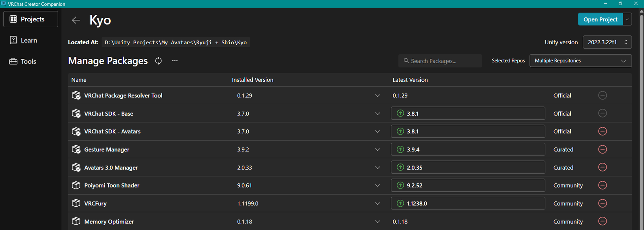
Task: Click the Selected Repos label
Action: click(x=508, y=60)
